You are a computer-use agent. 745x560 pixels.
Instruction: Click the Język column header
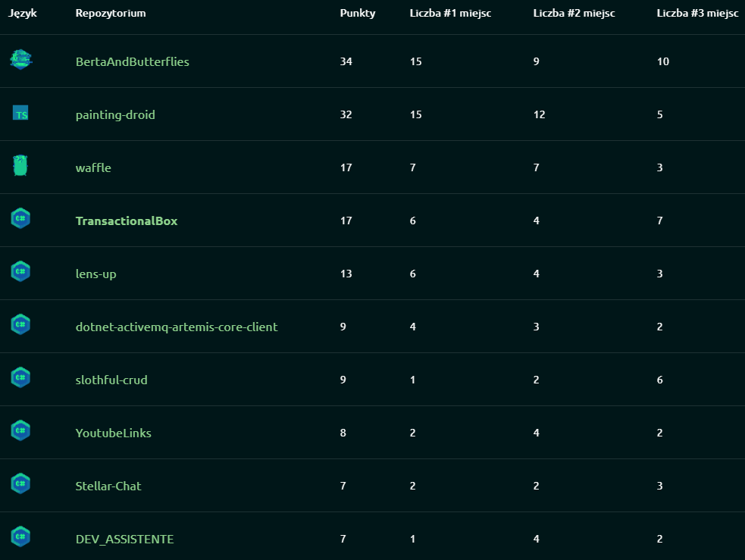22,14
